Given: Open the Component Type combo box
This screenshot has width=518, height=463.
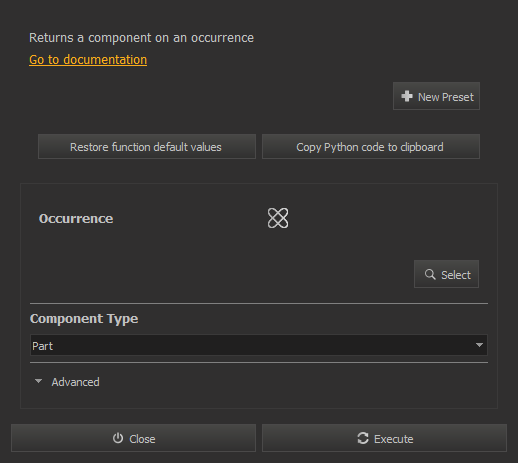Looking at the screenshot, I should (x=259, y=345).
